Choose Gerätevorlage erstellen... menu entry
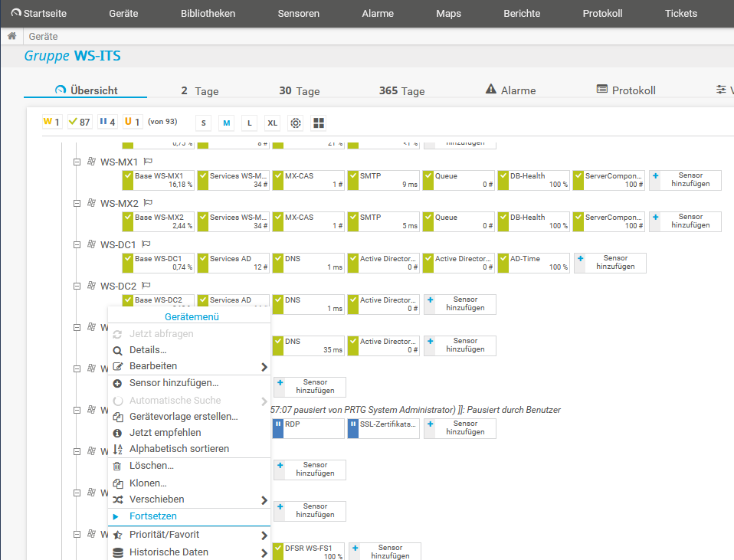 point(189,416)
